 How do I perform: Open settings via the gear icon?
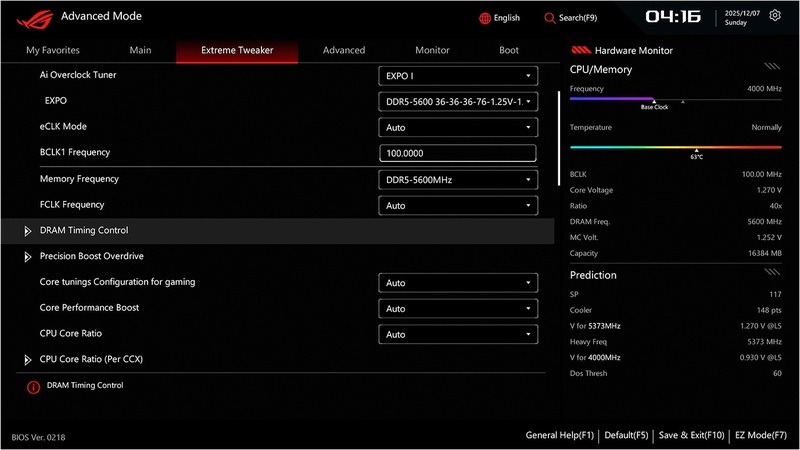coord(774,15)
